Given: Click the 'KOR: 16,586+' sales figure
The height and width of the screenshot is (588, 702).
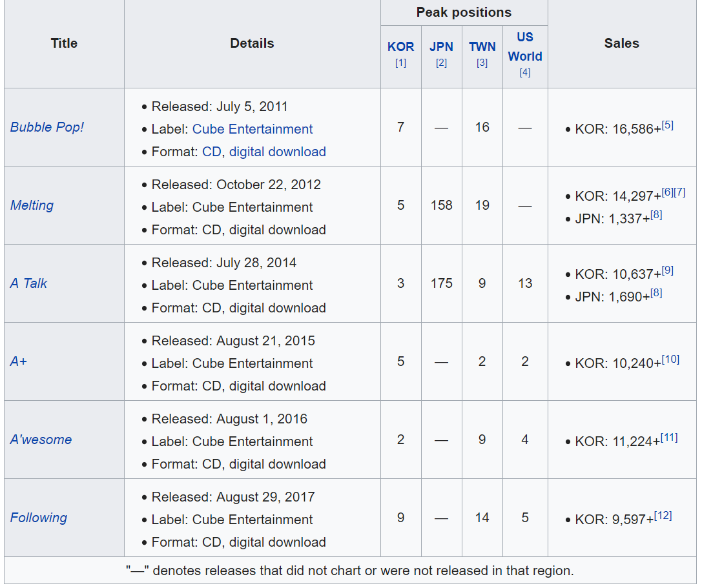Looking at the screenshot, I should [x=618, y=129].
